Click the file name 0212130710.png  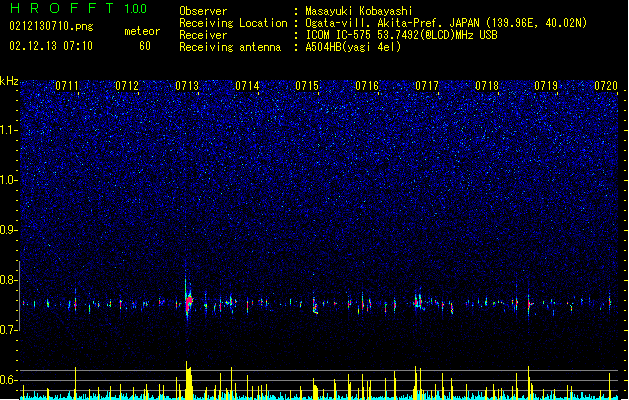coord(51,26)
